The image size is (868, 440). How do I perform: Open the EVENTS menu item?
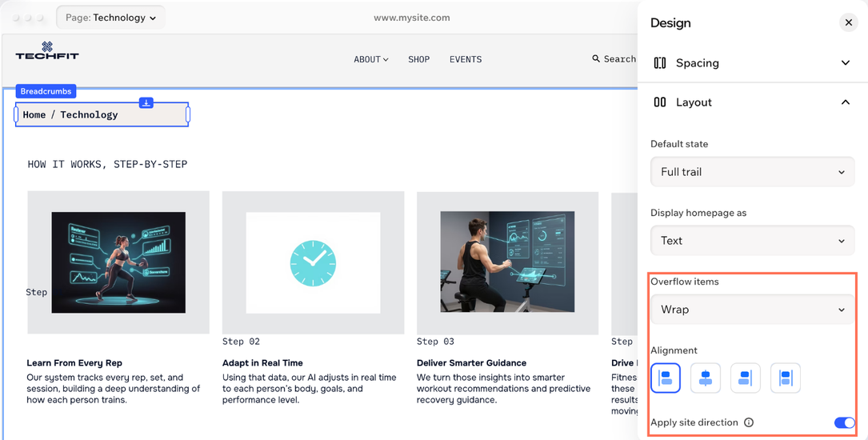[x=466, y=59]
